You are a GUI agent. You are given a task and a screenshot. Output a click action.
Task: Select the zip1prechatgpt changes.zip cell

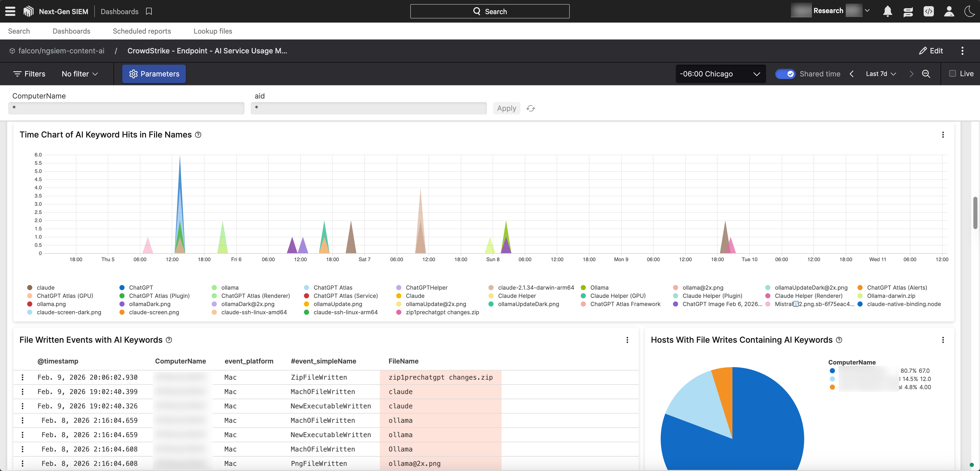pyautogui.click(x=441, y=377)
